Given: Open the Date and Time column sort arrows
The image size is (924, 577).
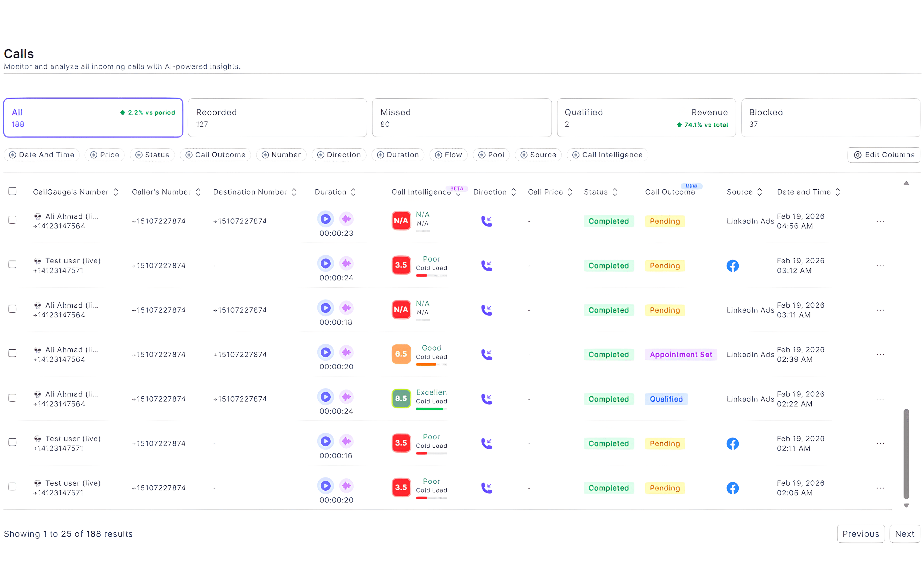Looking at the screenshot, I should (838, 192).
